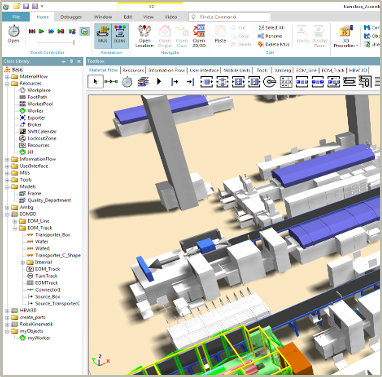Click the blue Fast Forward simulation button
Screen dimensions: 382x377
(x=51, y=31)
